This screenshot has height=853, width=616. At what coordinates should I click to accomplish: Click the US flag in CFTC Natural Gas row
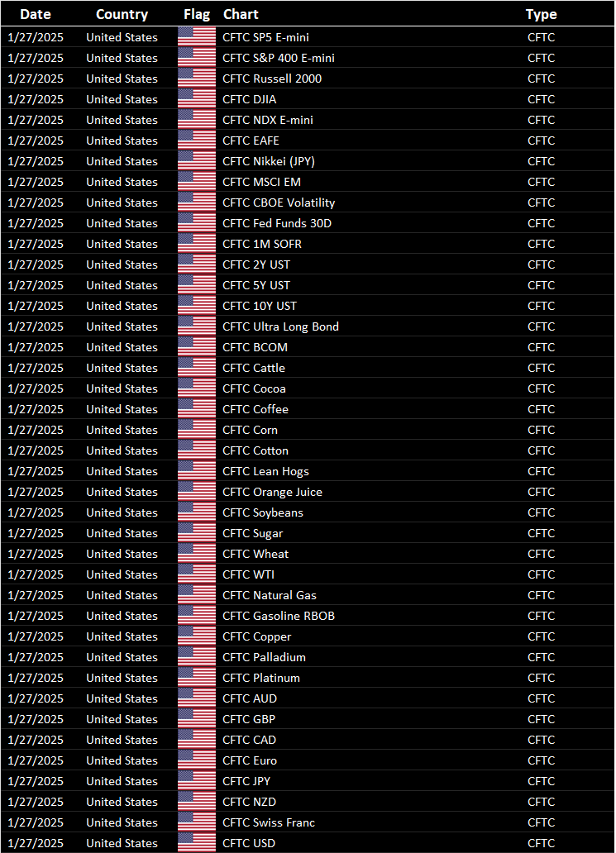[197, 595]
